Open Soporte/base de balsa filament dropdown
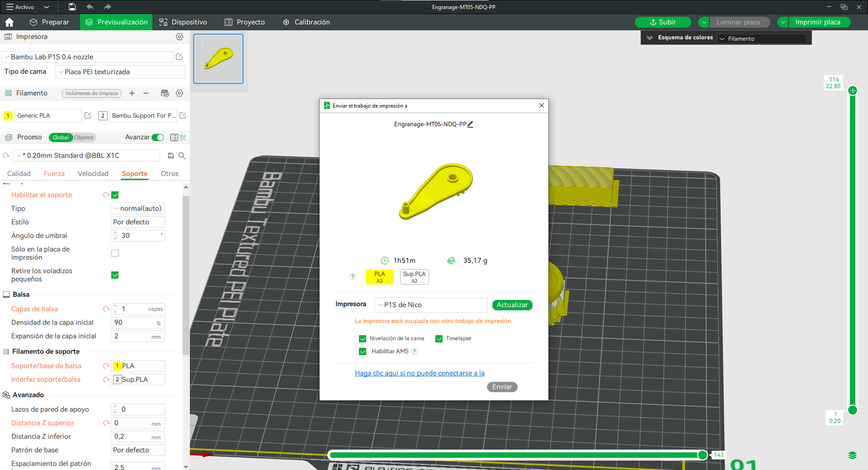 [x=138, y=366]
